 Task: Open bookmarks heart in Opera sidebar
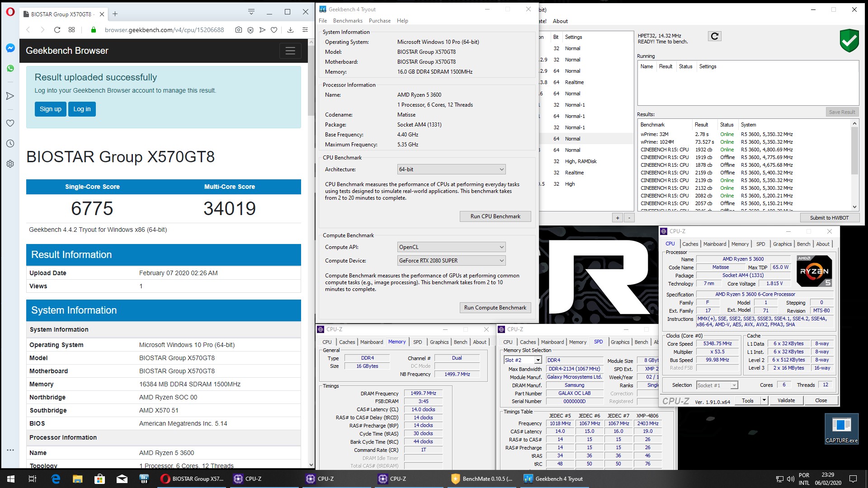click(x=10, y=123)
